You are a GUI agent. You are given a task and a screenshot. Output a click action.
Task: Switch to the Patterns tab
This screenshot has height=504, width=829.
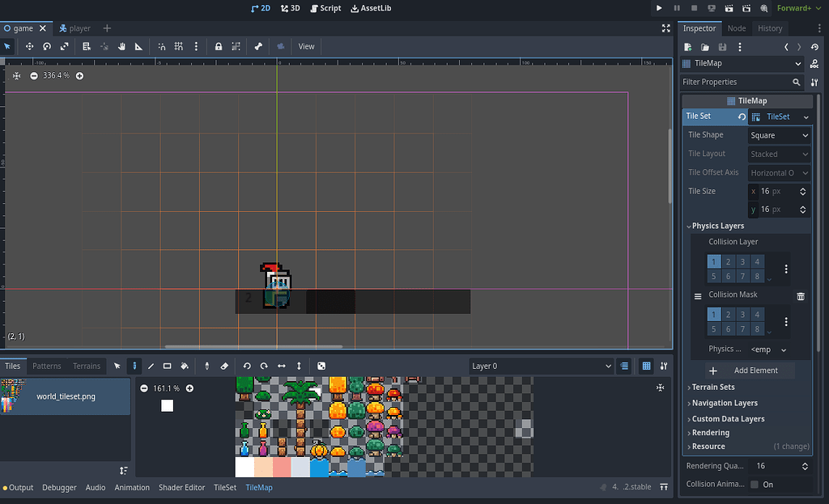(46, 366)
